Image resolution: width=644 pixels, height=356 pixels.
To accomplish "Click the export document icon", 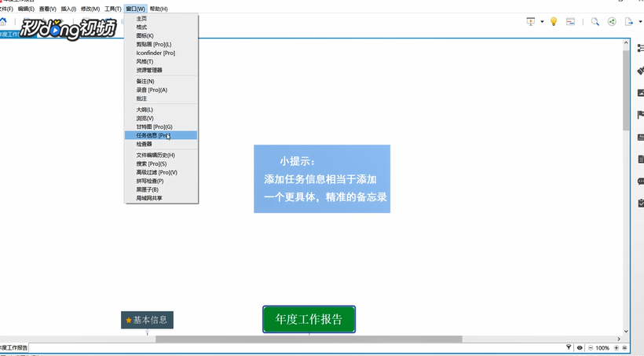I will coord(629,22).
